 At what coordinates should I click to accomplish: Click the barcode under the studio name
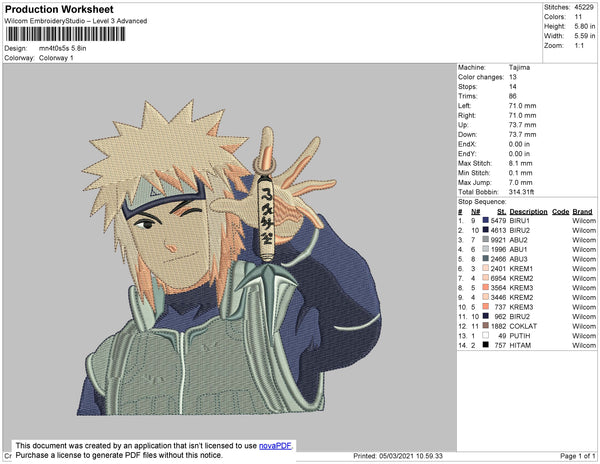tap(65, 34)
